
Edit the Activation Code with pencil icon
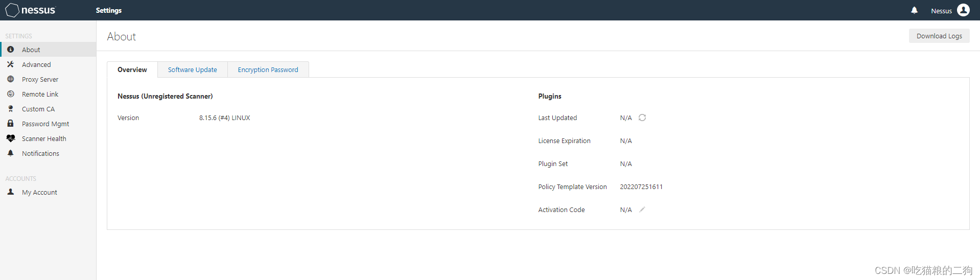click(x=642, y=209)
